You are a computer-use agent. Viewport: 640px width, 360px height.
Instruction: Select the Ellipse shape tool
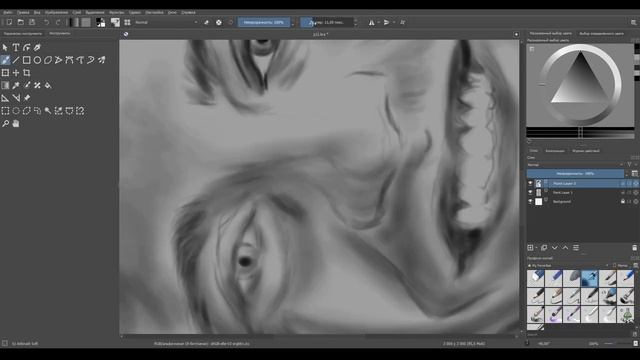(x=37, y=60)
